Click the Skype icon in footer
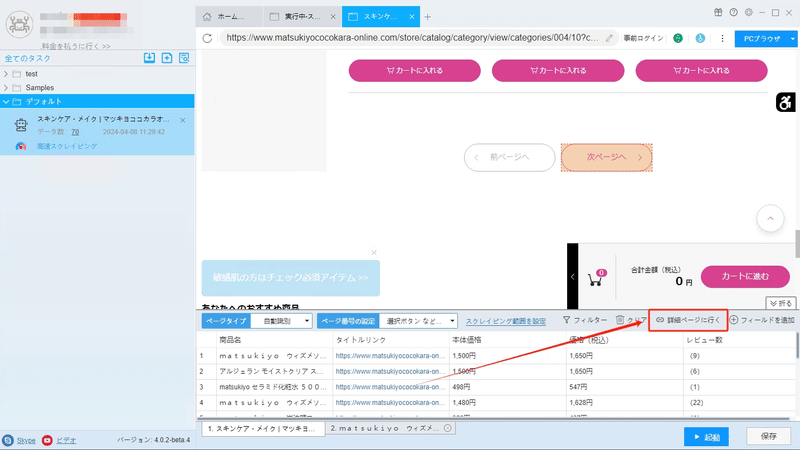Screen dimensions: 800x450 8,440
